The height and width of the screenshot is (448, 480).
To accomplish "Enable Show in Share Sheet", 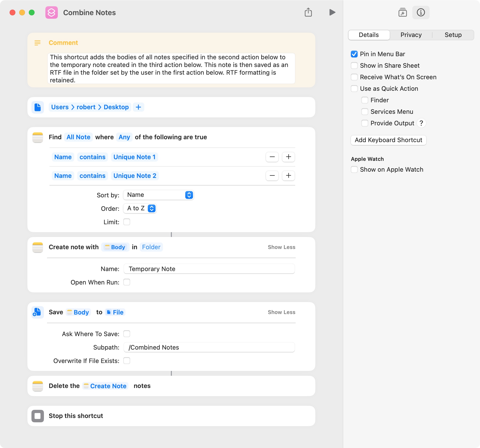I will [x=354, y=66].
